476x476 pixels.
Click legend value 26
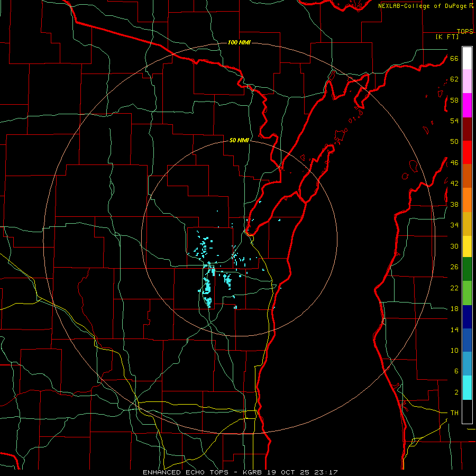[454, 267]
